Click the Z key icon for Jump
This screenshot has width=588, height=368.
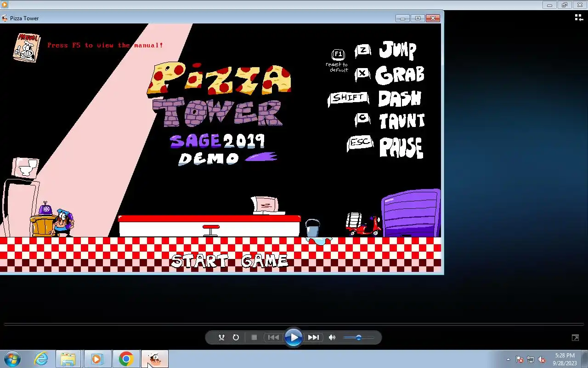pyautogui.click(x=363, y=50)
